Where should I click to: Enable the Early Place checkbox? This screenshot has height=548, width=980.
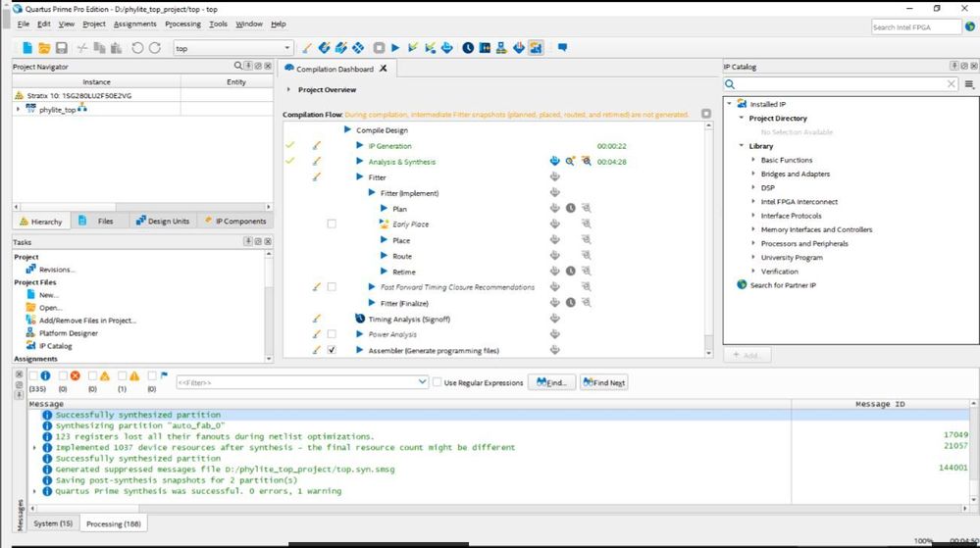pos(332,224)
